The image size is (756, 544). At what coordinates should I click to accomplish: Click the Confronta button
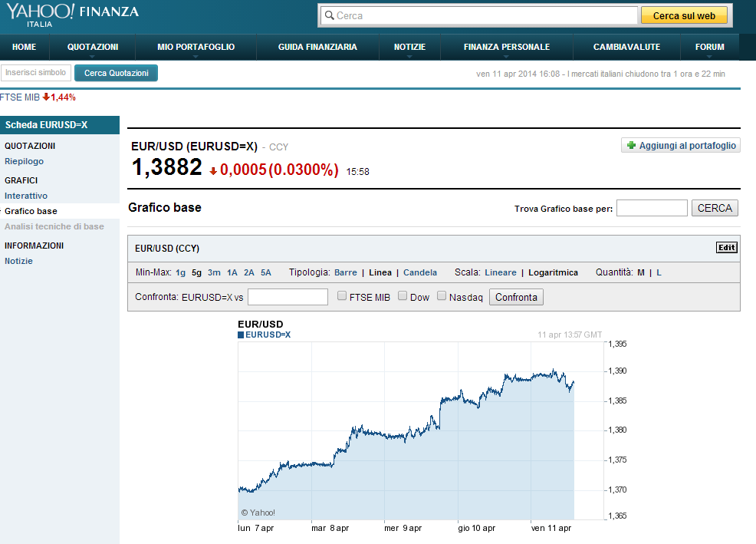[x=516, y=297]
